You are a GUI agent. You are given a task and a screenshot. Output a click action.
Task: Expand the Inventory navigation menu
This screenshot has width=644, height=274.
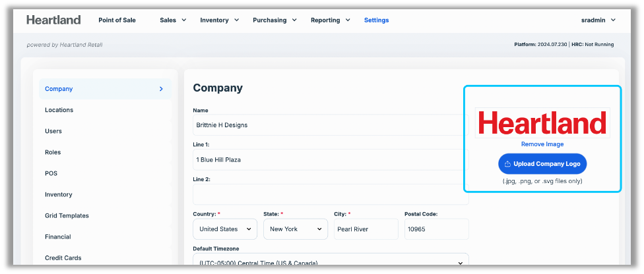tap(219, 20)
